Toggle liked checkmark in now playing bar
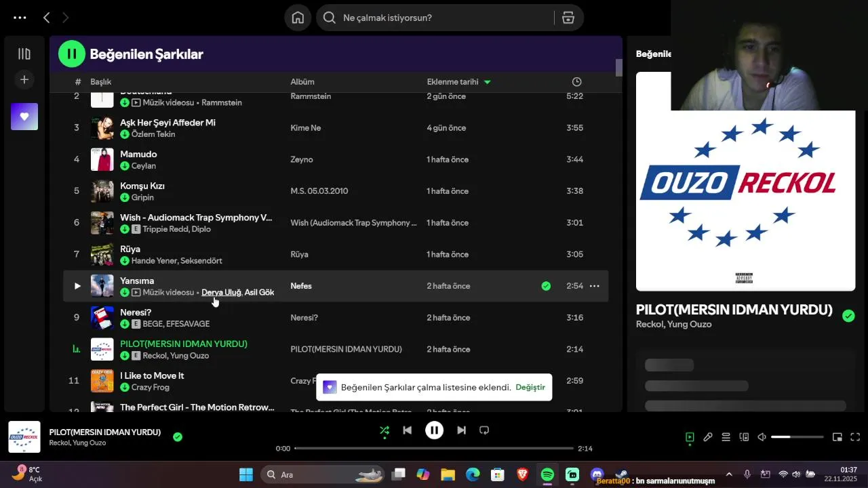The height and width of the screenshot is (488, 868). 178,437
